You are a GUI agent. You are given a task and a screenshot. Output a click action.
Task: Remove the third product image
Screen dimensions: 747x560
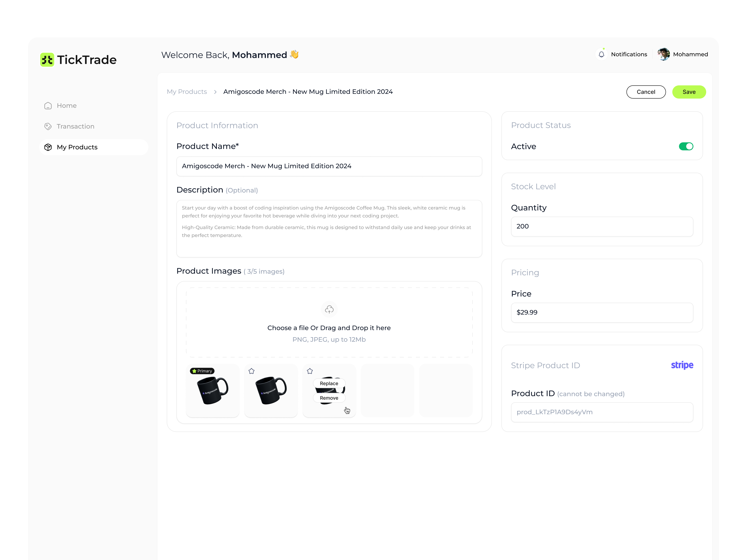tap(329, 398)
